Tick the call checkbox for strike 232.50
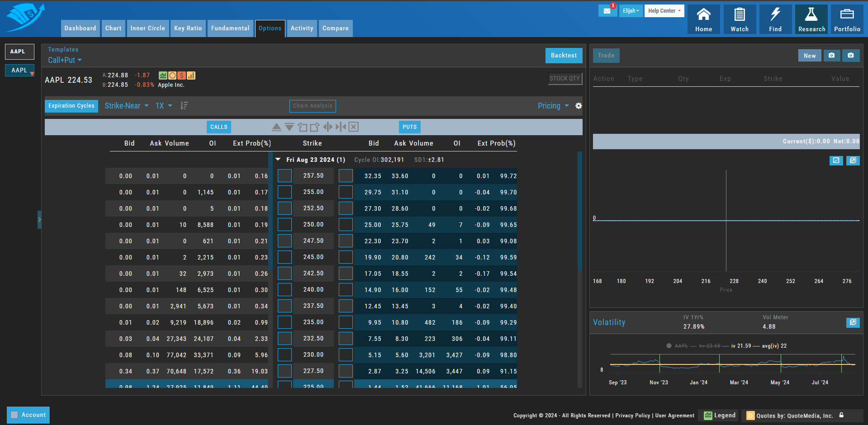The height and width of the screenshot is (425, 868). pyautogui.click(x=285, y=339)
